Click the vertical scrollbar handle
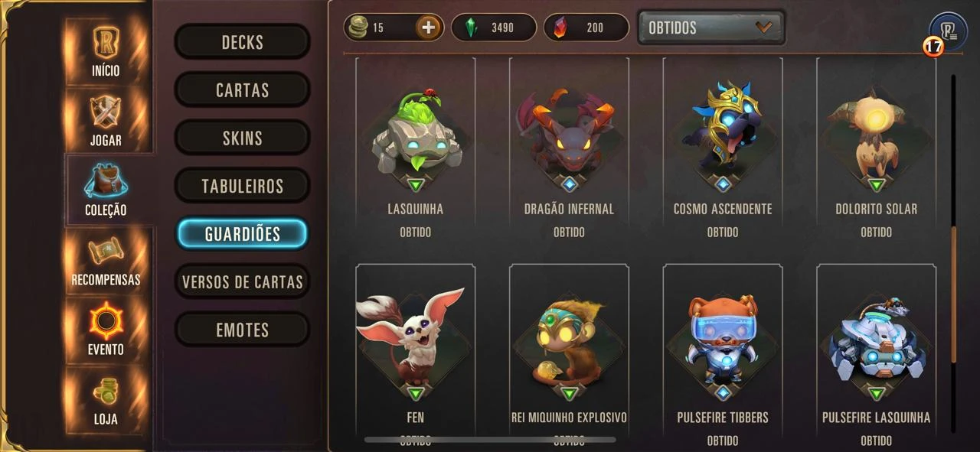The width and height of the screenshot is (980, 452). tap(953, 294)
